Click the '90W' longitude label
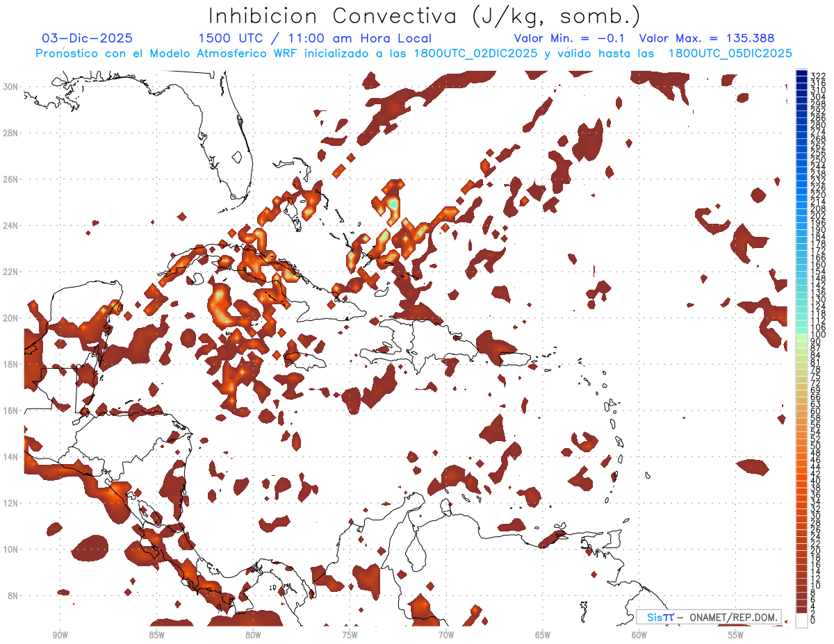 60,635
